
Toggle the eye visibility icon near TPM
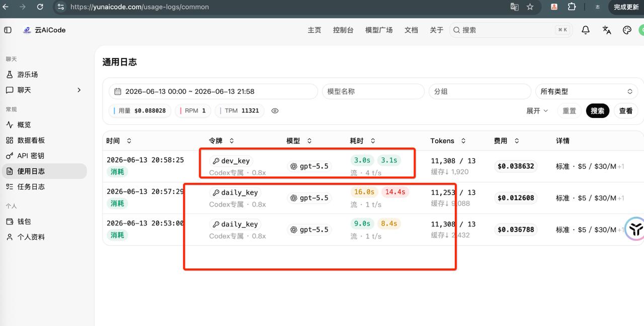coord(275,111)
